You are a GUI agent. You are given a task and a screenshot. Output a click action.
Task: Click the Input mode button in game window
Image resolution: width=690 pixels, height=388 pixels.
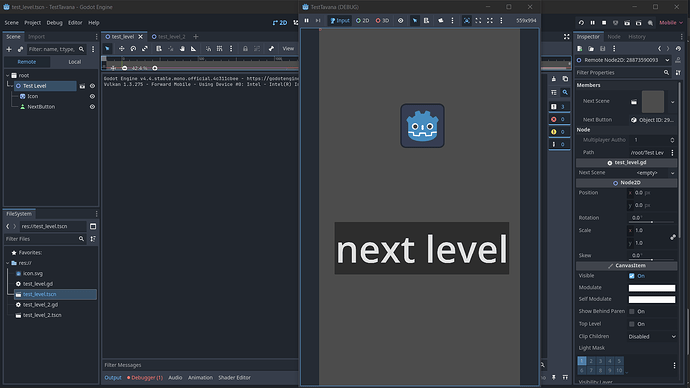pyautogui.click(x=340, y=20)
